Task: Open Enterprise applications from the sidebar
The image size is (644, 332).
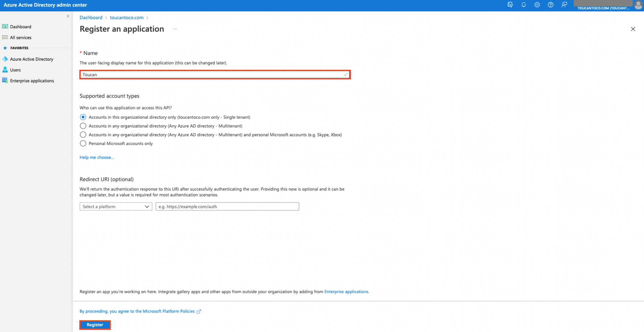Action: click(5, 81)
